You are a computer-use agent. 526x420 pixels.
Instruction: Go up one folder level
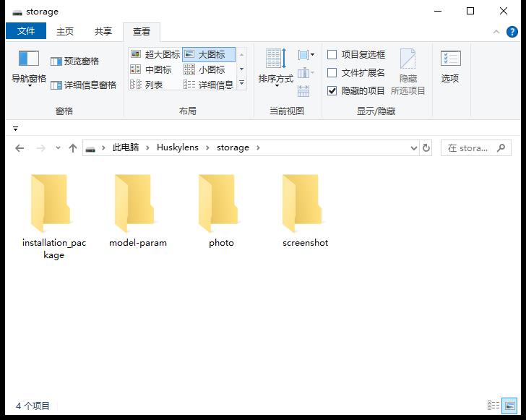(73, 147)
